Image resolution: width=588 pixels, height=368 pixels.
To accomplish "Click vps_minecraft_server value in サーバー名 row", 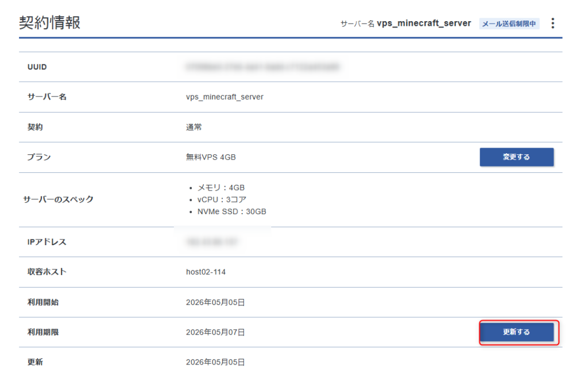I will pyautogui.click(x=225, y=96).
